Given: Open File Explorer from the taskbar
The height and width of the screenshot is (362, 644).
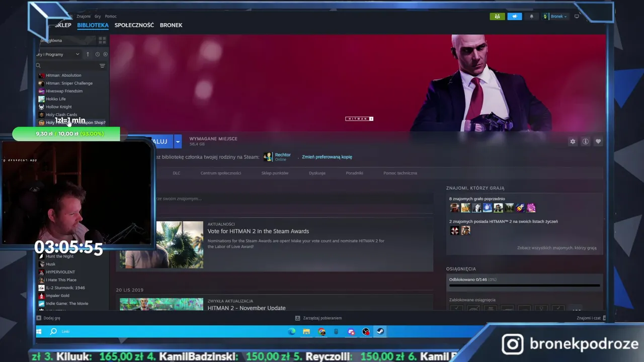Looking at the screenshot, I should pos(306,331).
